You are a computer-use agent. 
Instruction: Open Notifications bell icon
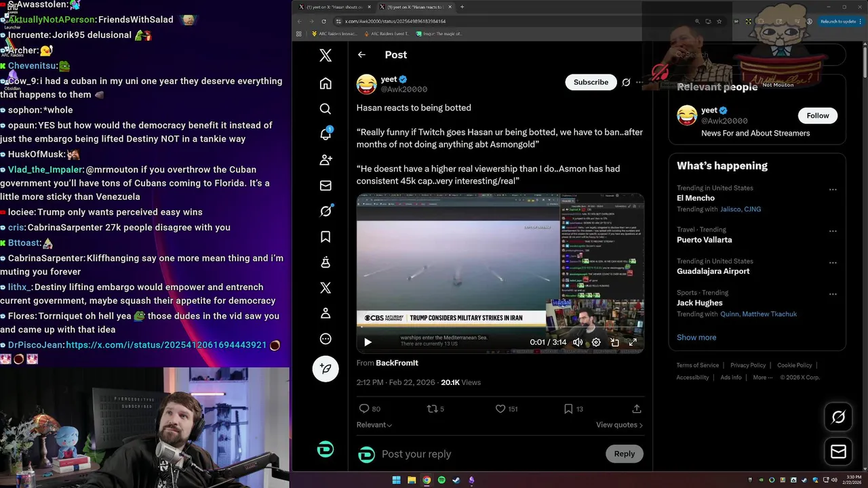coord(325,134)
